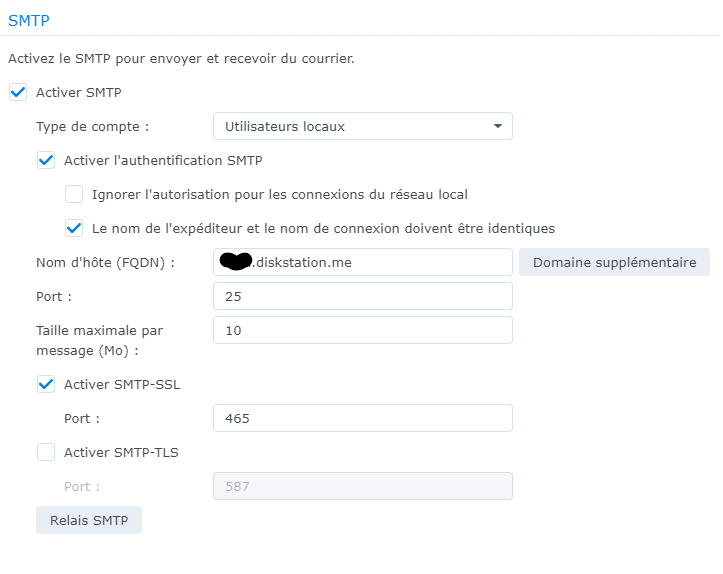Screen dimensions: 723x574
Task: Click the disabled SMTP-TLS port field 587
Action: point(362,486)
